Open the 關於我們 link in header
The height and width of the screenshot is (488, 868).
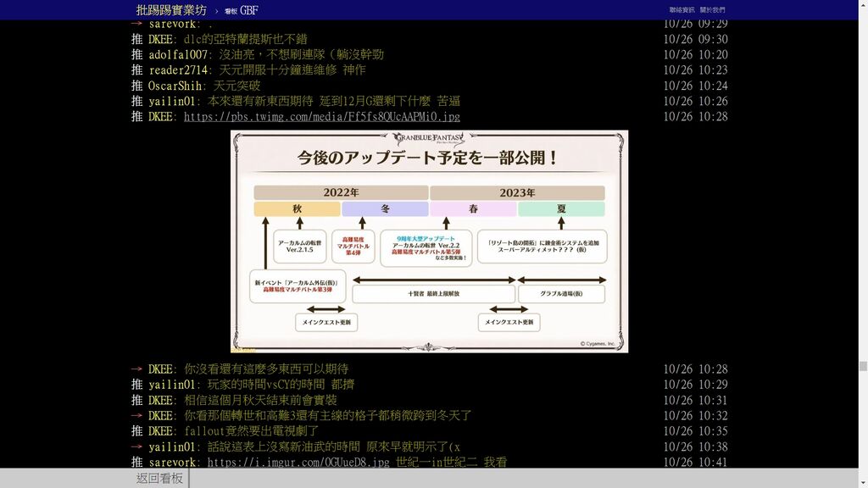[712, 10]
